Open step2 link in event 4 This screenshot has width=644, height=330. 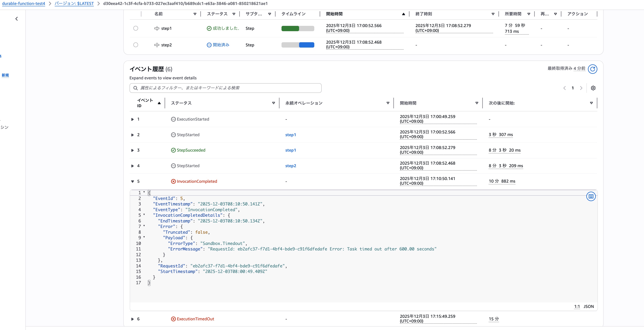(291, 166)
